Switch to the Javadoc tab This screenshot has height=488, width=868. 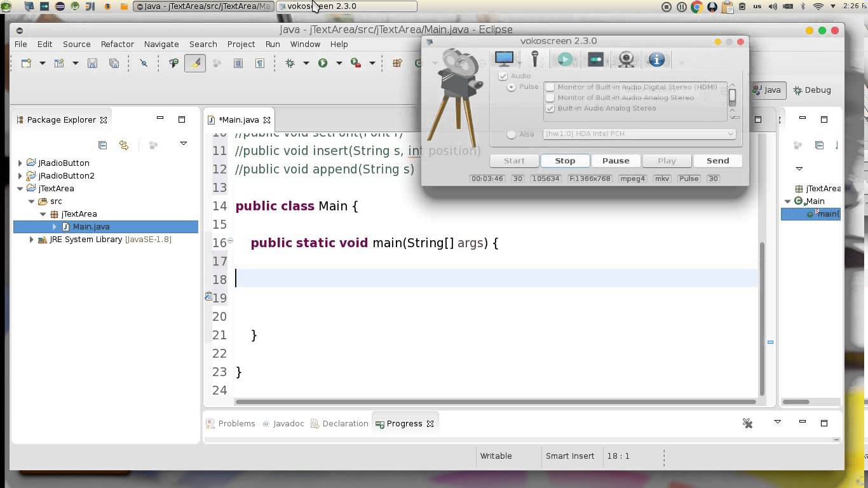pos(283,423)
